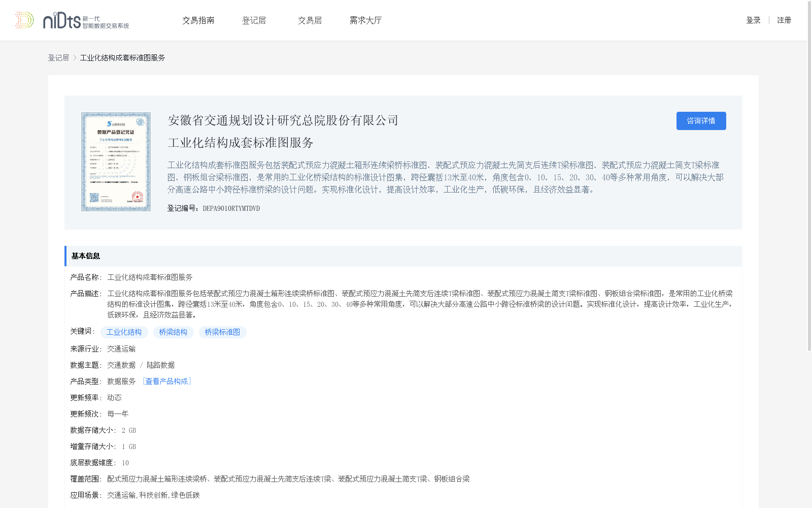Click the 应用场景 value 交通运输,科技创新,绿色低碳

153,495
